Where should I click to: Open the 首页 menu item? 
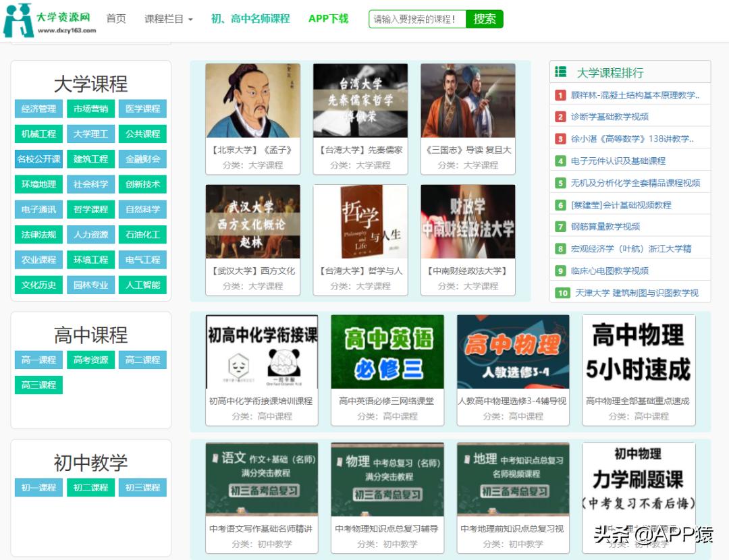pos(115,19)
